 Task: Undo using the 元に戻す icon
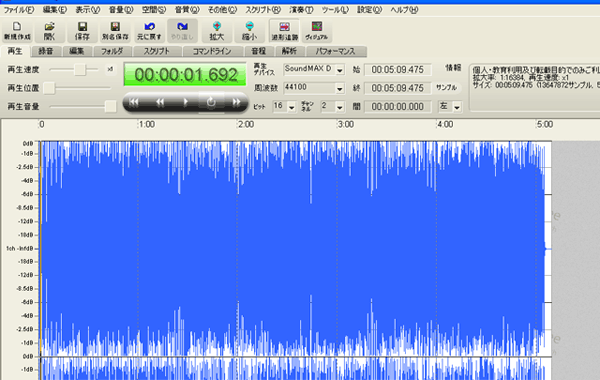click(x=149, y=31)
